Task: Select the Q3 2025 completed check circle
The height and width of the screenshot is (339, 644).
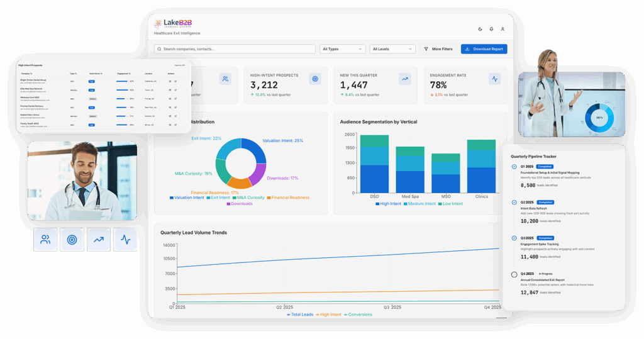Action: (514, 238)
